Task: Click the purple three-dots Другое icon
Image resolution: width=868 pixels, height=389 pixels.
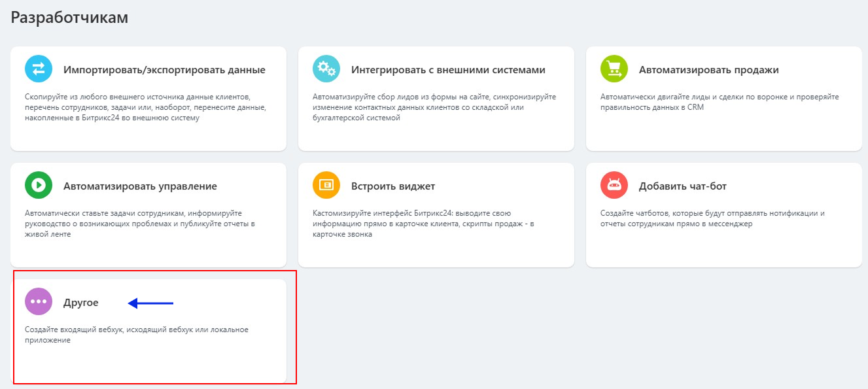Action: pyautogui.click(x=38, y=302)
